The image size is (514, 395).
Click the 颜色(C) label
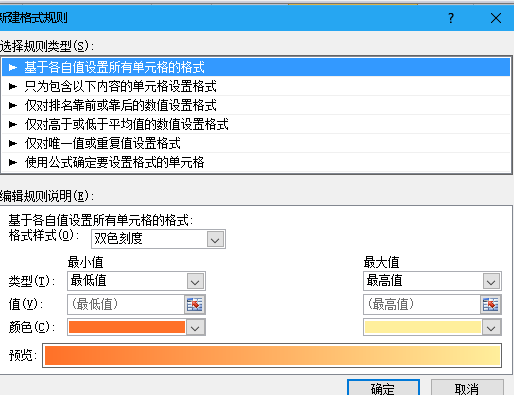point(32,327)
